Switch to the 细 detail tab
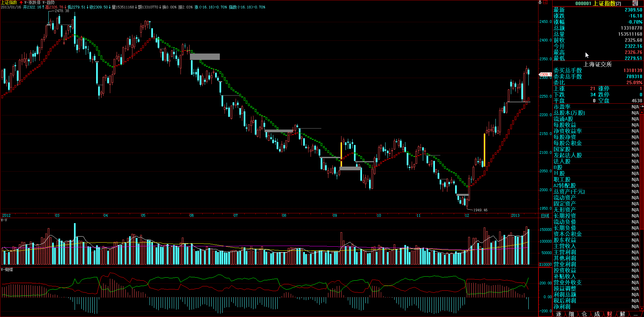This screenshot has height=317, width=644. tap(571, 314)
